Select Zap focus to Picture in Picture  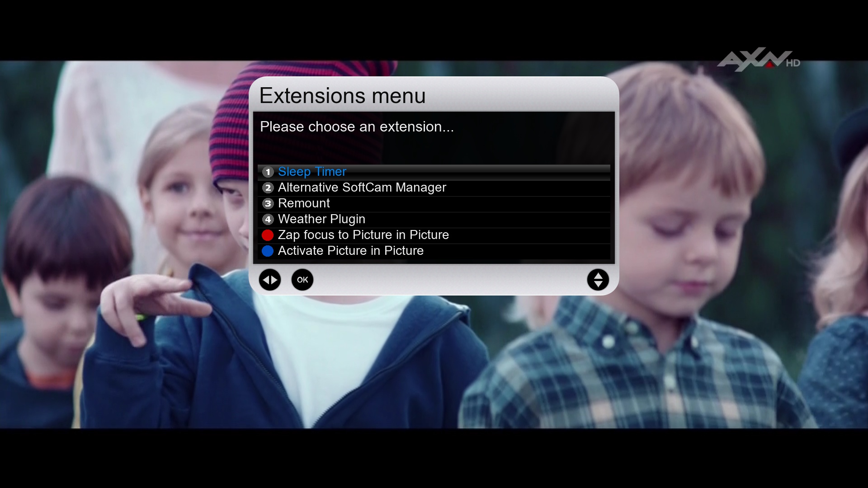coord(363,235)
